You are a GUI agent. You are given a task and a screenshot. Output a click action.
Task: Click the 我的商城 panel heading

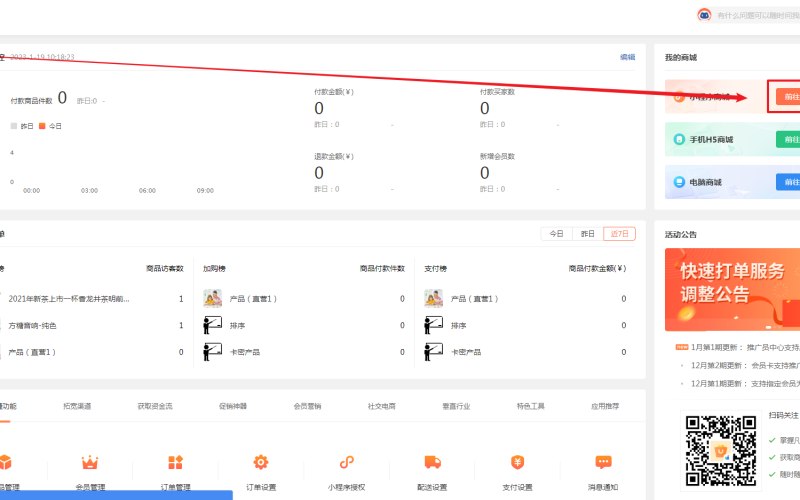coord(681,57)
